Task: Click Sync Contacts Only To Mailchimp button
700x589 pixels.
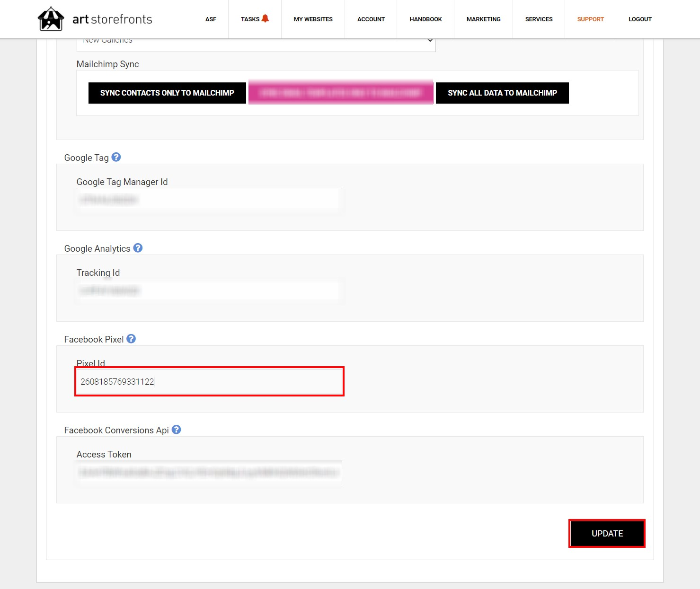Action: [x=167, y=93]
